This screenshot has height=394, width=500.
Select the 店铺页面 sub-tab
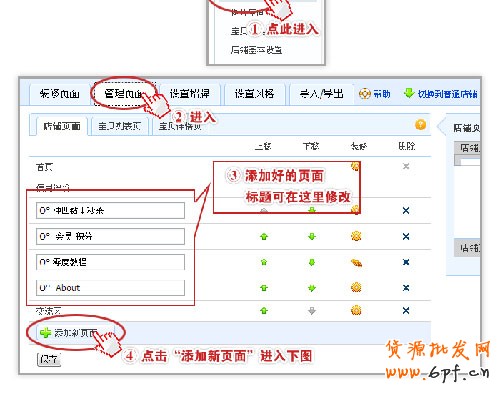[x=62, y=126]
